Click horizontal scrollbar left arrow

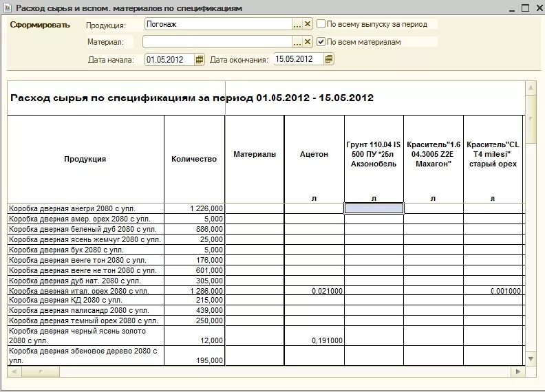[x=14, y=372]
